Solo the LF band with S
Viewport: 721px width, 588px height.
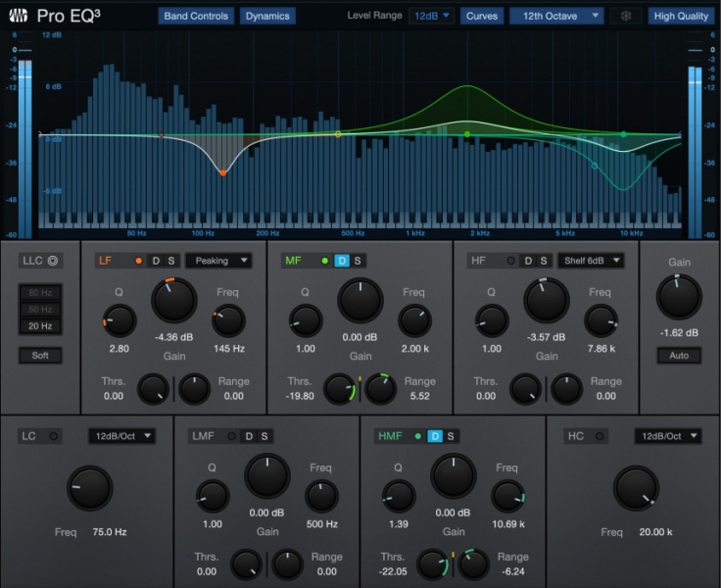pos(171,261)
